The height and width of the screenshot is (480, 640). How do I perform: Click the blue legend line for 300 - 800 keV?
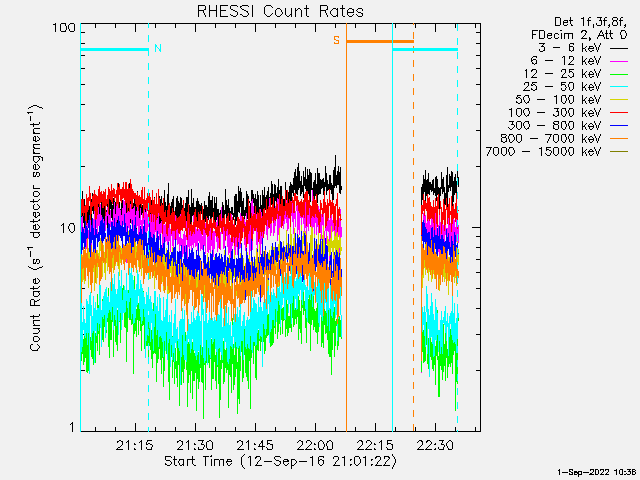618,127
